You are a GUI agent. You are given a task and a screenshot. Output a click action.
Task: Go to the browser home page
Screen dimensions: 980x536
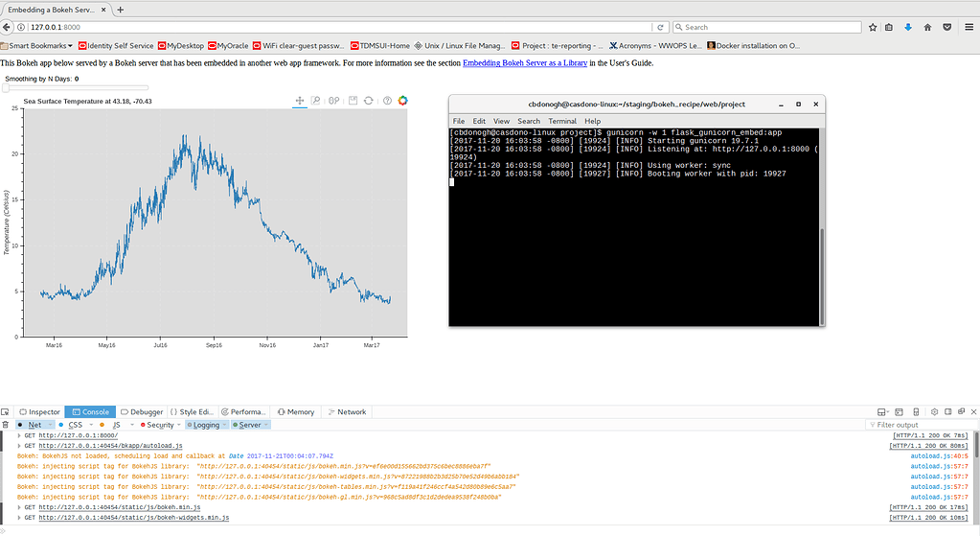coord(927,28)
